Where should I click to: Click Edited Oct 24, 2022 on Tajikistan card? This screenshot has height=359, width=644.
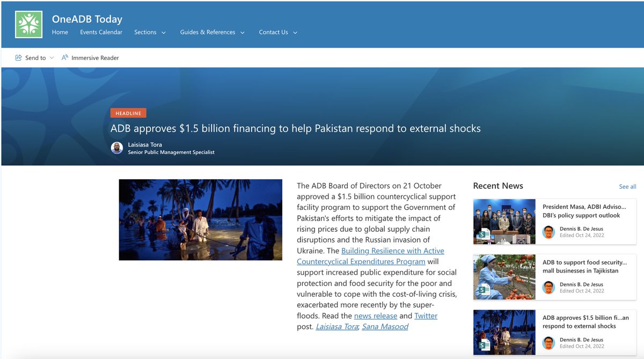click(x=582, y=291)
